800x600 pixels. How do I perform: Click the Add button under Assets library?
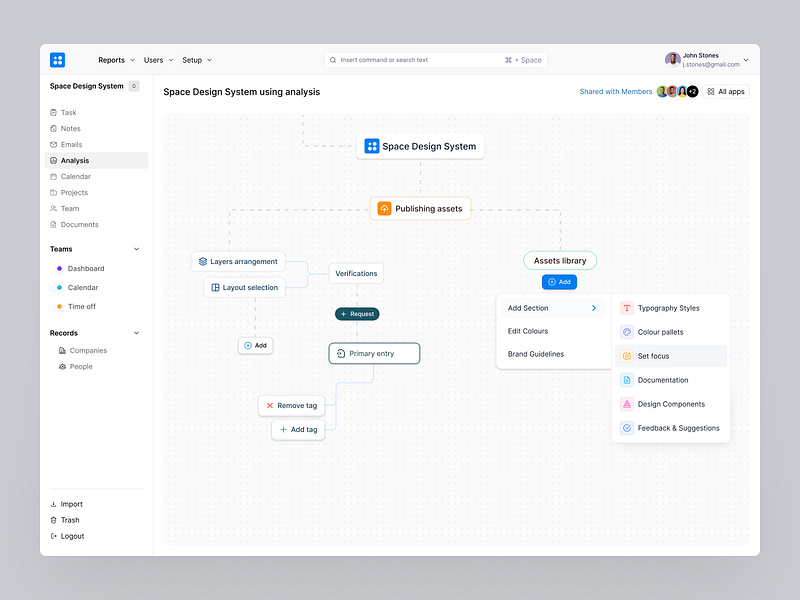(x=559, y=282)
